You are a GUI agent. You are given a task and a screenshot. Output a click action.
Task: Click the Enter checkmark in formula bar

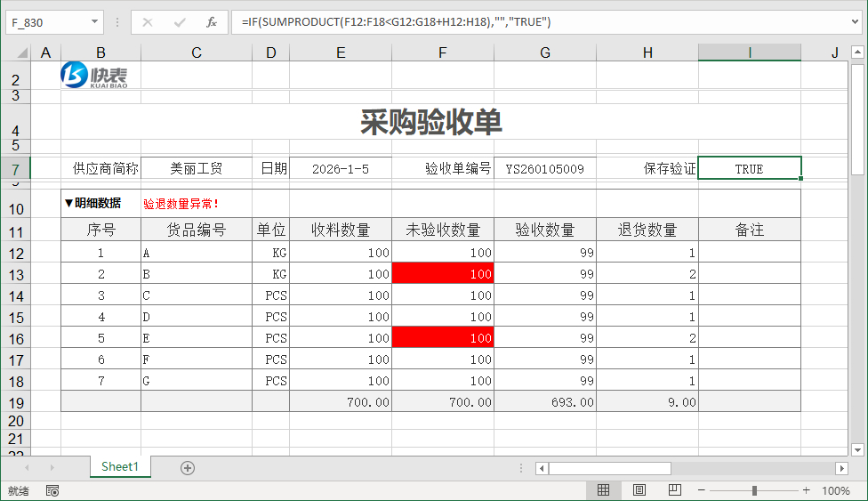tap(180, 22)
